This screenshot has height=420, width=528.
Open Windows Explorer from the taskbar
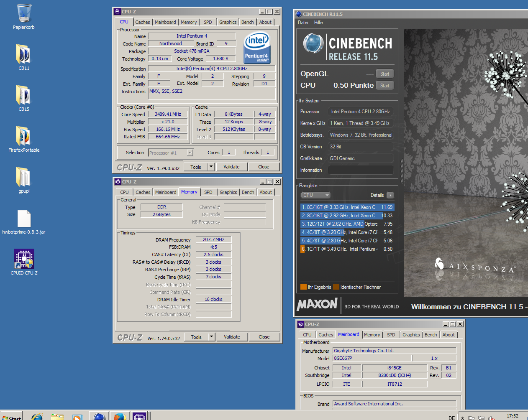57,417
